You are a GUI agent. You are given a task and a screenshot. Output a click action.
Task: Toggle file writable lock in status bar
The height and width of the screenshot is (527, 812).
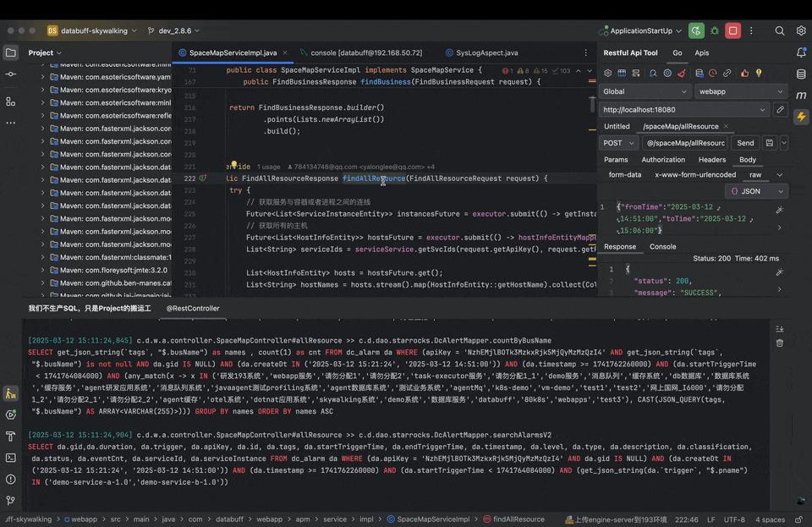[798, 519]
